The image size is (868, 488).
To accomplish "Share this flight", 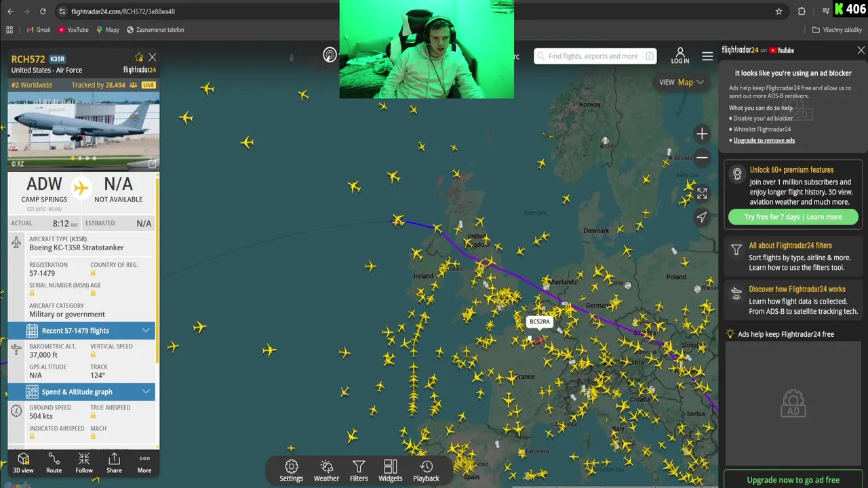I will pos(114,464).
